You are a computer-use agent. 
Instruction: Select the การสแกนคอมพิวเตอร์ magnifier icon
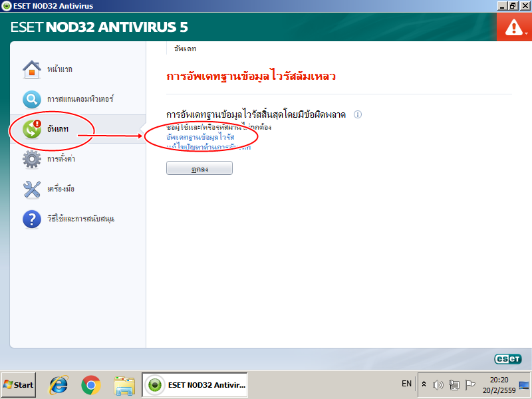[x=31, y=99]
